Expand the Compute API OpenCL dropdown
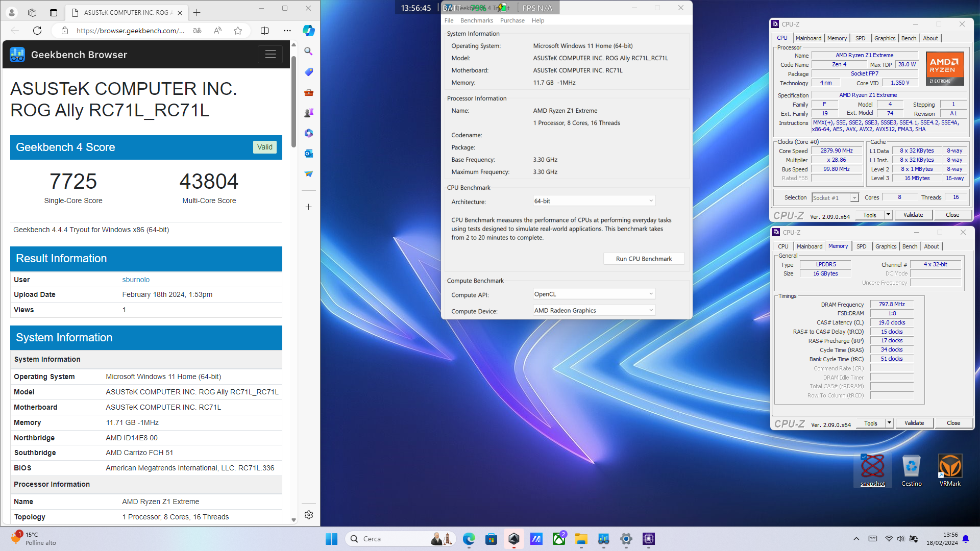This screenshot has width=980, height=551. pos(594,294)
